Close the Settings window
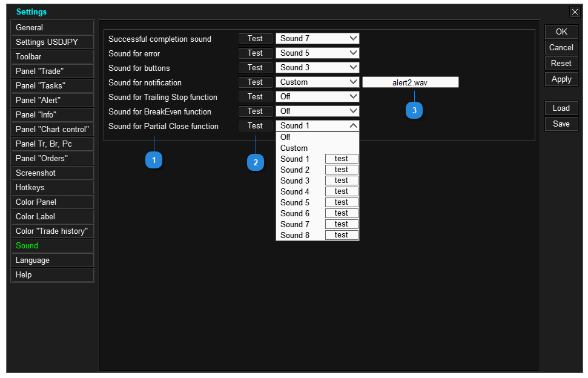The width and height of the screenshot is (588, 378). click(575, 12)
